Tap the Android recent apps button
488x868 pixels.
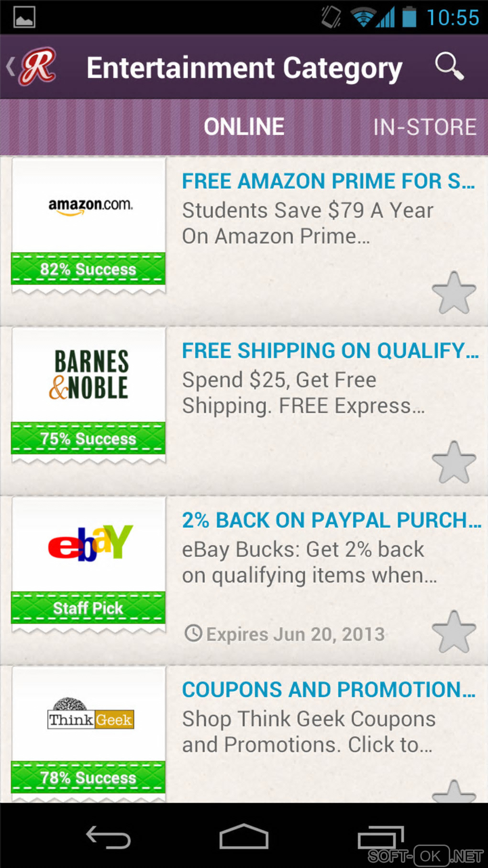[x=381, y=837]
